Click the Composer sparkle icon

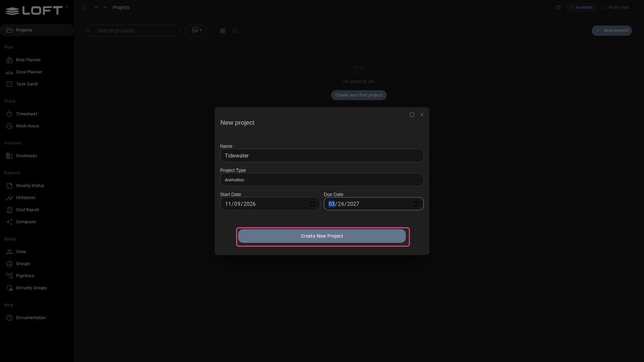[x=9, y=222]
